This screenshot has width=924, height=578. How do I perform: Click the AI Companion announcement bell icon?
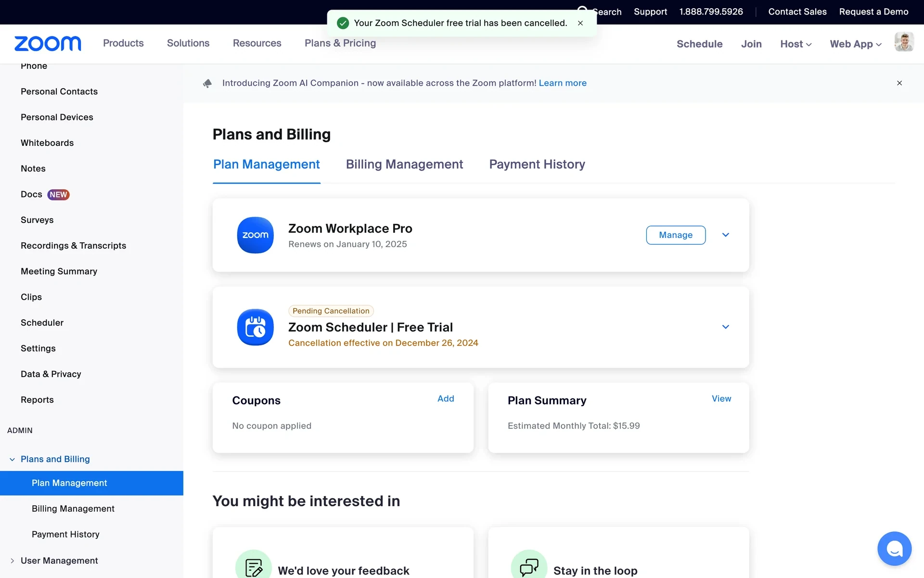point(207,83)
